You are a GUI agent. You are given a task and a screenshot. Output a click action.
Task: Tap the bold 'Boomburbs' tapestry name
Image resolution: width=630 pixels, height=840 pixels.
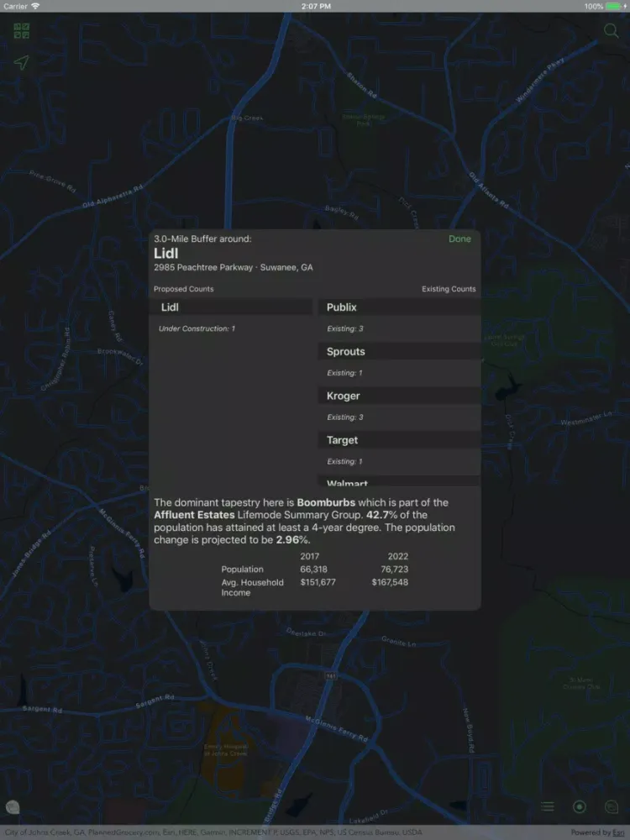(x=326, y=502)
